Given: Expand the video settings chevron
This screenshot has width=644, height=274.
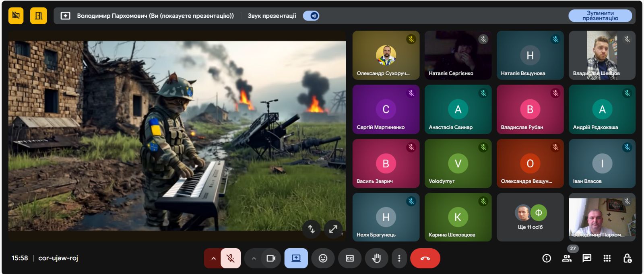Looking at the screenshot, I should point(254,258).
